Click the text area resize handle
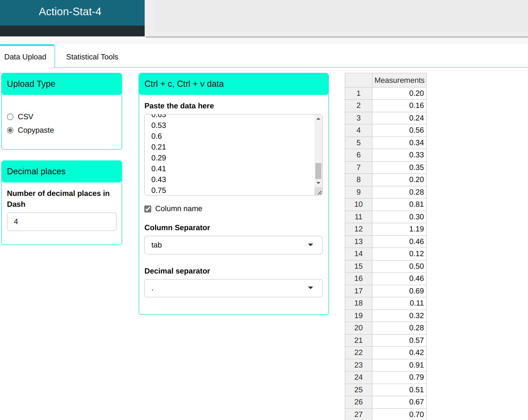Screen dimensions: 528x420 coord(319,192)
